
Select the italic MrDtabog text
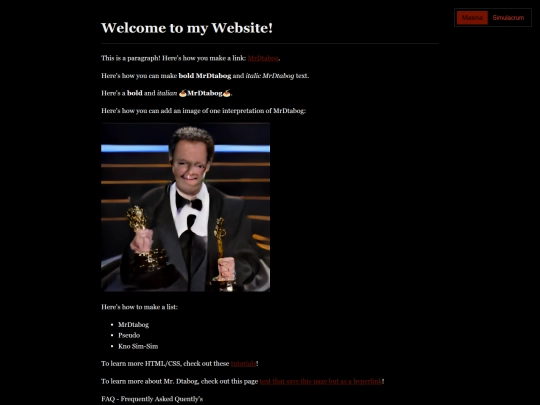[270, 76]
